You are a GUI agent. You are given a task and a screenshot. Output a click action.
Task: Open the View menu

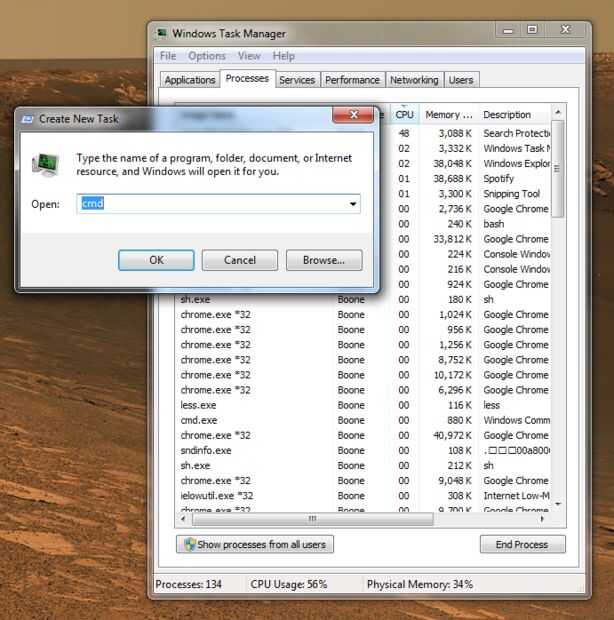click(249, 56)
